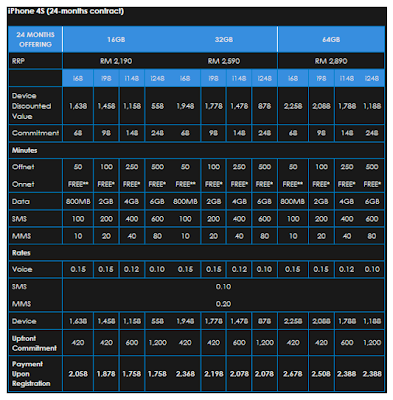Select the 'Voice' row label
The width and height of the screenshot is (393, 400).
[22, 269]
